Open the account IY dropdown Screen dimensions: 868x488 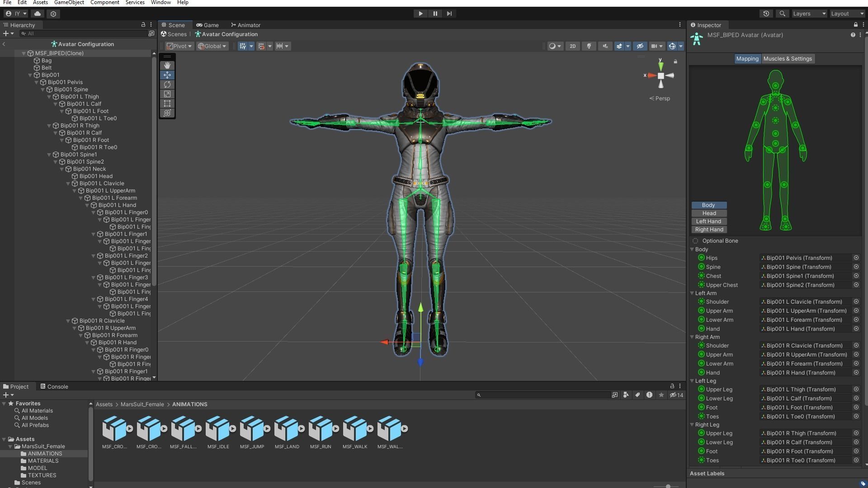tap(16, 14)
